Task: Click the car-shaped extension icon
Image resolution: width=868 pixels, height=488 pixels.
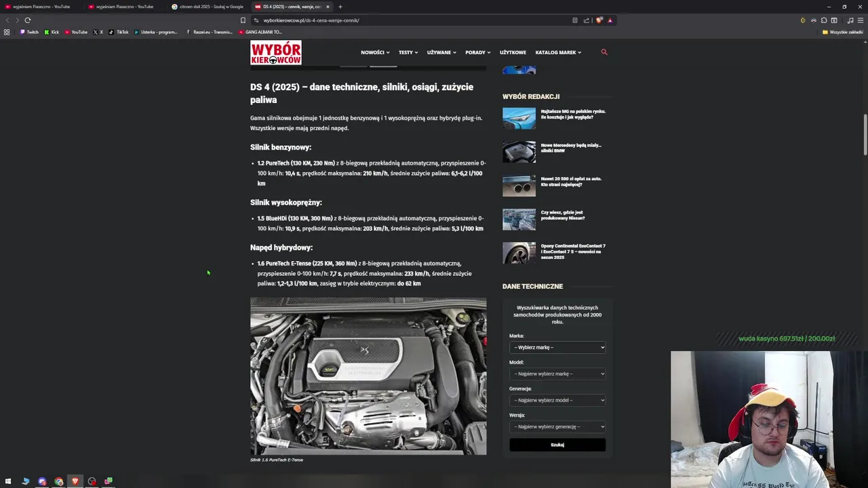Action: click(x=814, y=20)
